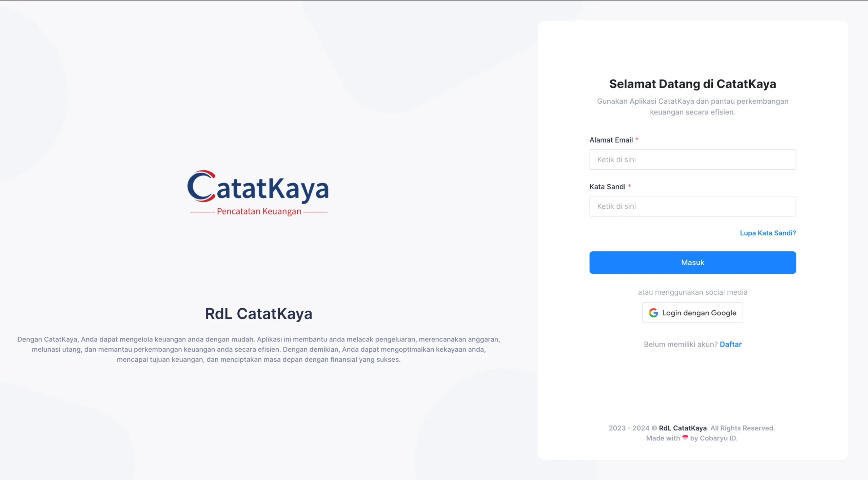
Task: Click the Belum memiliki akun? text
Action: point(680,344)
